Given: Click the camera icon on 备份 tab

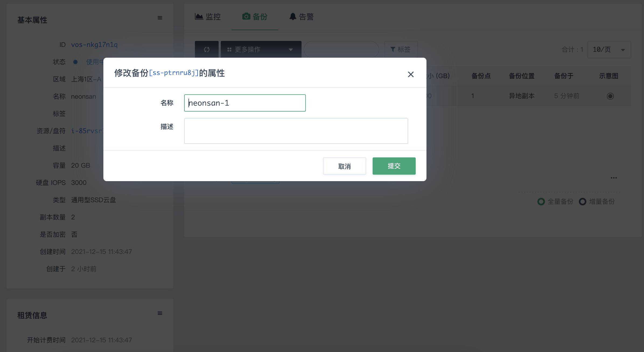Looking at the screenshot, I should [246, 16].
